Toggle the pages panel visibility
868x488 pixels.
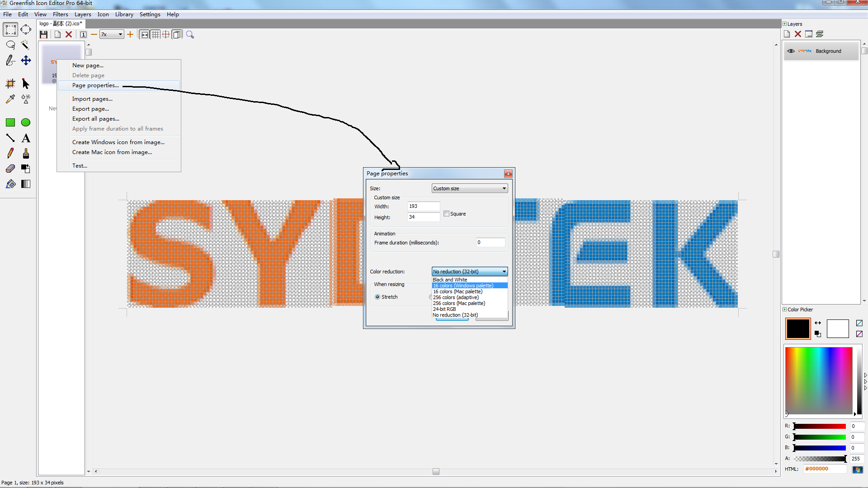point(177,34)
